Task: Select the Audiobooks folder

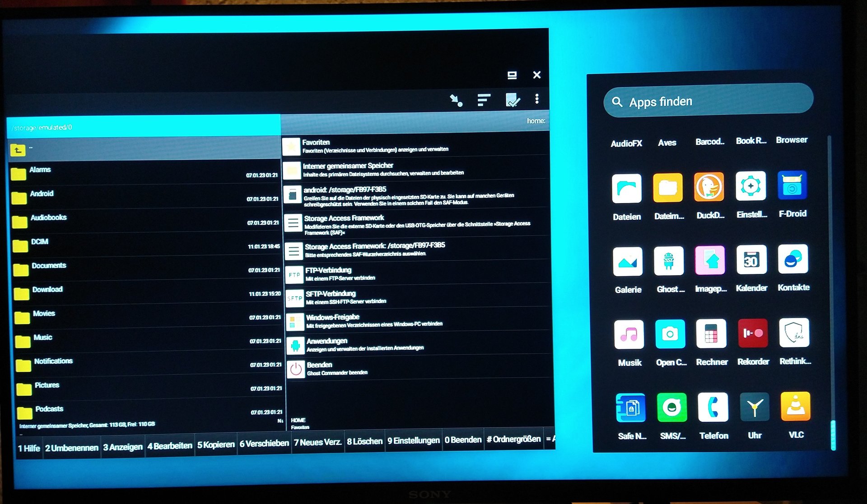Action: point(146,220)
